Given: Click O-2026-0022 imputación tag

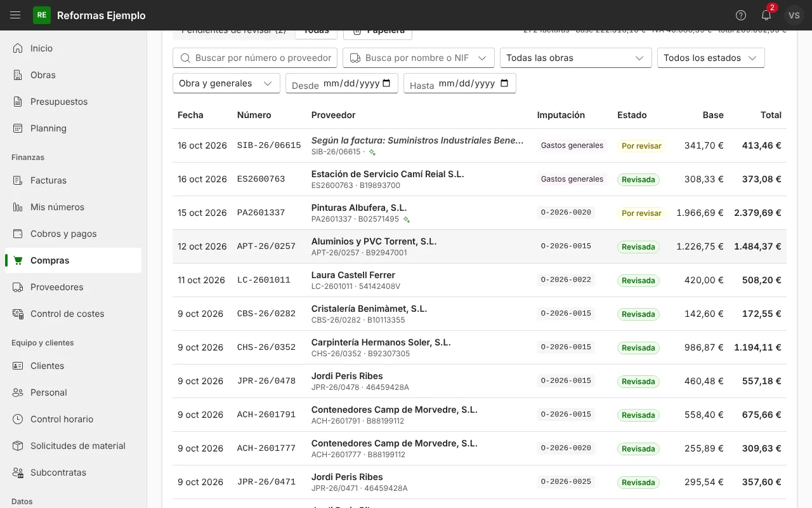Looking at the screenshot, I should (566, 280).
